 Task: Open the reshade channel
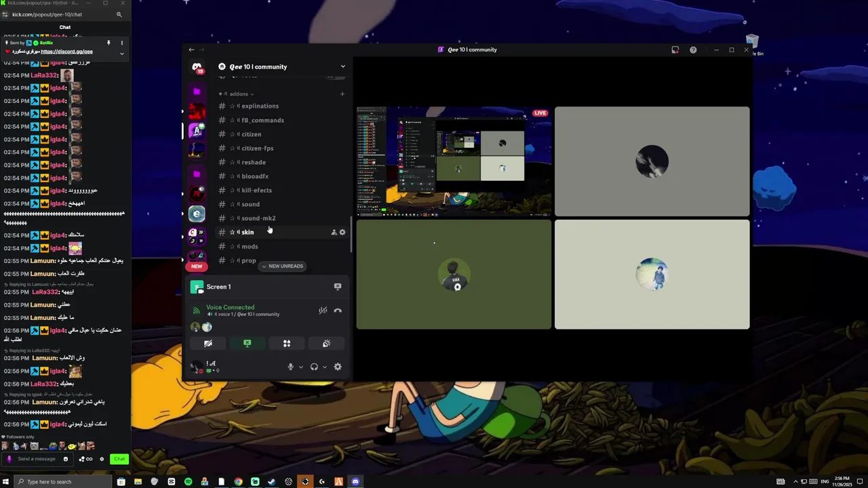point(282,162)
